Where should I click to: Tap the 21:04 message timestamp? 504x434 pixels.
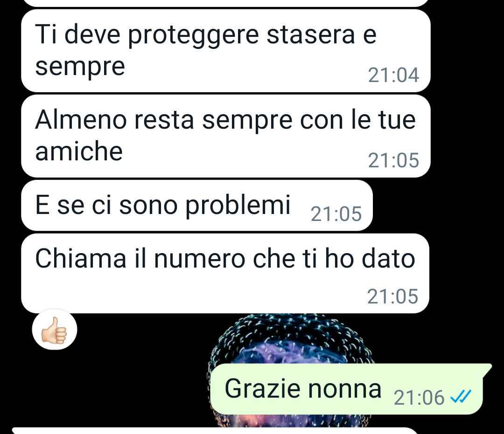(x=393, y=75)
